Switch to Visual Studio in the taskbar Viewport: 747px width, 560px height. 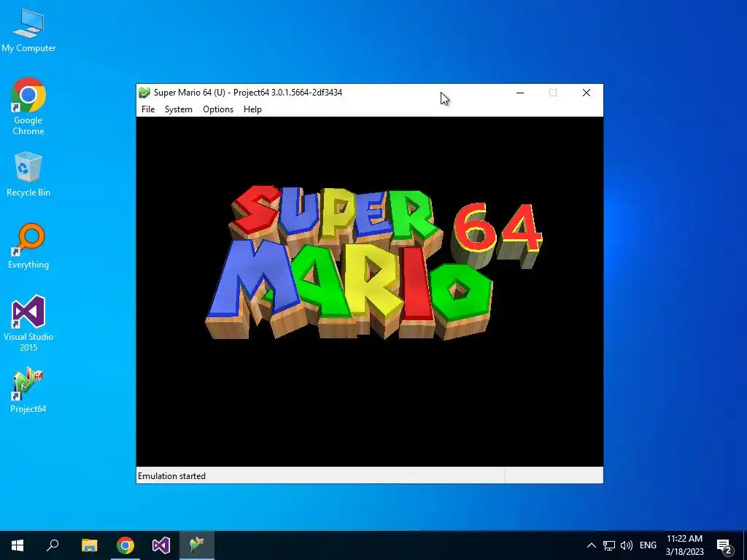tap(161, 545)
